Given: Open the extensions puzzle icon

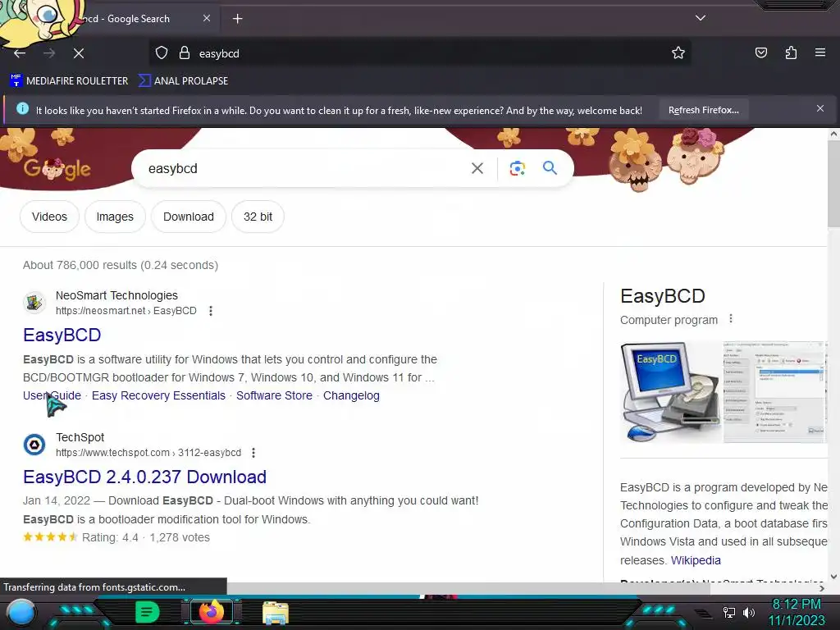Looking at the screenshot, I should coord(791,52).
